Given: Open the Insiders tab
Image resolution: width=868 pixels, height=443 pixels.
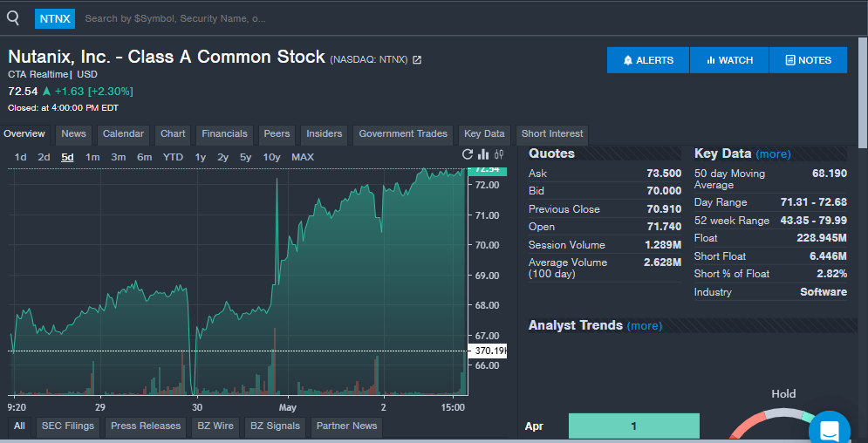Looking at the screenshot, I should (324, 133).
